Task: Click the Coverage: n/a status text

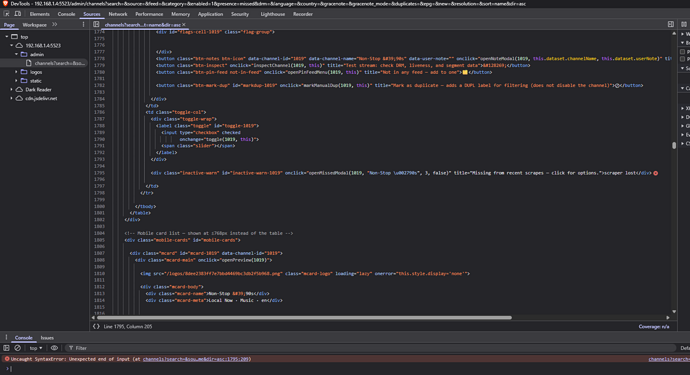Action: coord(653,327)
